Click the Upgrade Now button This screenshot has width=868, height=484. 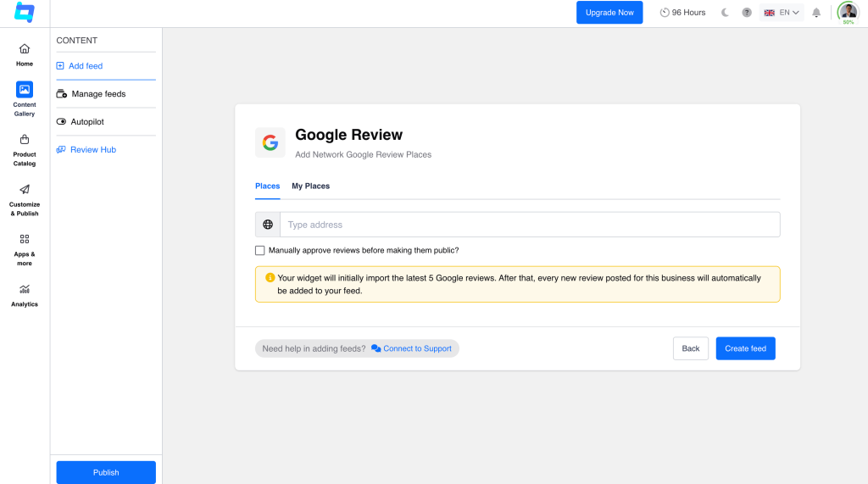click(609, 12)
